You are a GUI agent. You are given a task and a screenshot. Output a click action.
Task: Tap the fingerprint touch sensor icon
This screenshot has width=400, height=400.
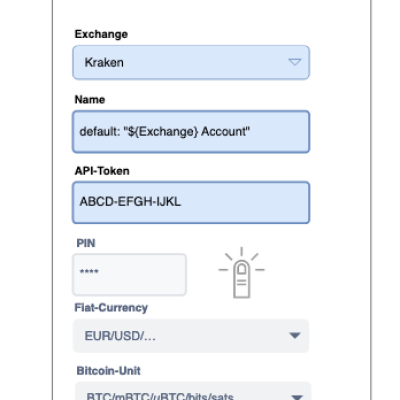click(242, 273)
